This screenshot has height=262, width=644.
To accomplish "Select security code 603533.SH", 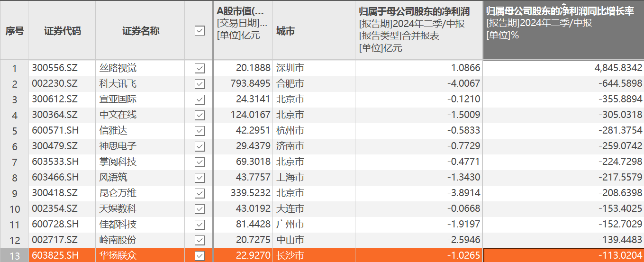I will 55,162.
